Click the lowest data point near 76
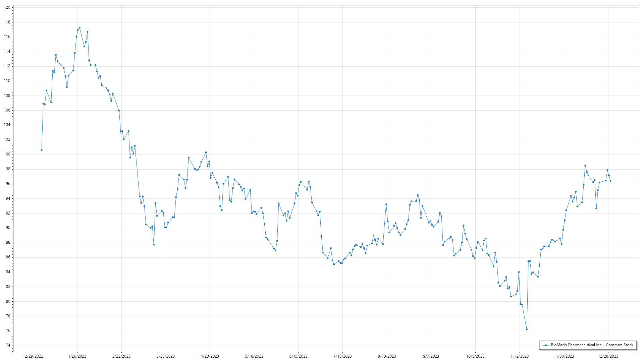644x362 pixels. click(527, 329)
